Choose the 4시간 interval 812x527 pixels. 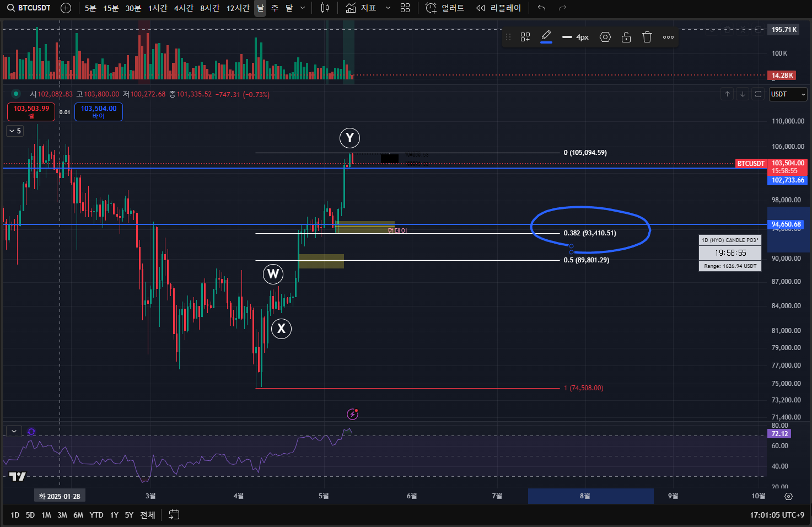184,8
